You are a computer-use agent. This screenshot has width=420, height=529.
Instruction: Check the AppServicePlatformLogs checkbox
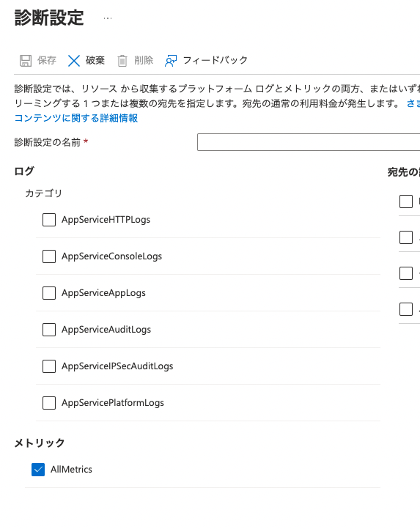click(49, 403)
